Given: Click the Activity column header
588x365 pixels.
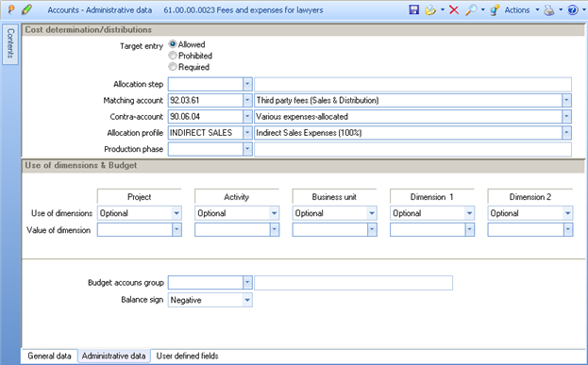Looking at the screenshot, I should [237, 197].
